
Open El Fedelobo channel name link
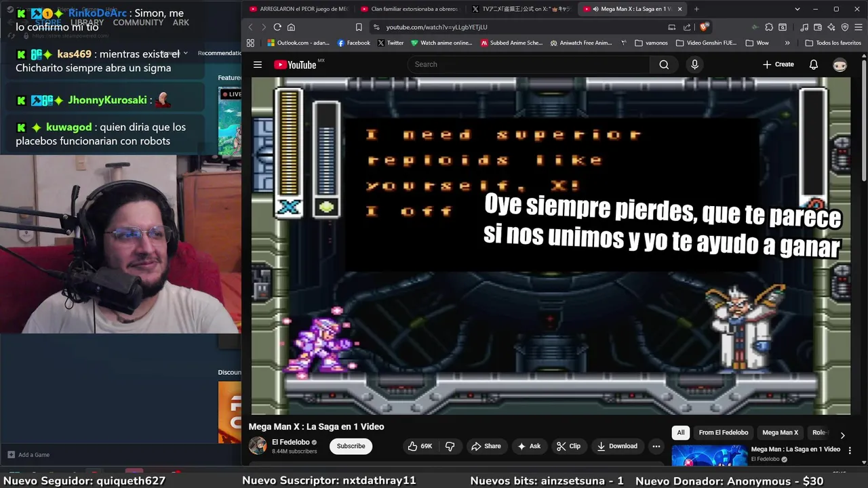tap(290, 442)
